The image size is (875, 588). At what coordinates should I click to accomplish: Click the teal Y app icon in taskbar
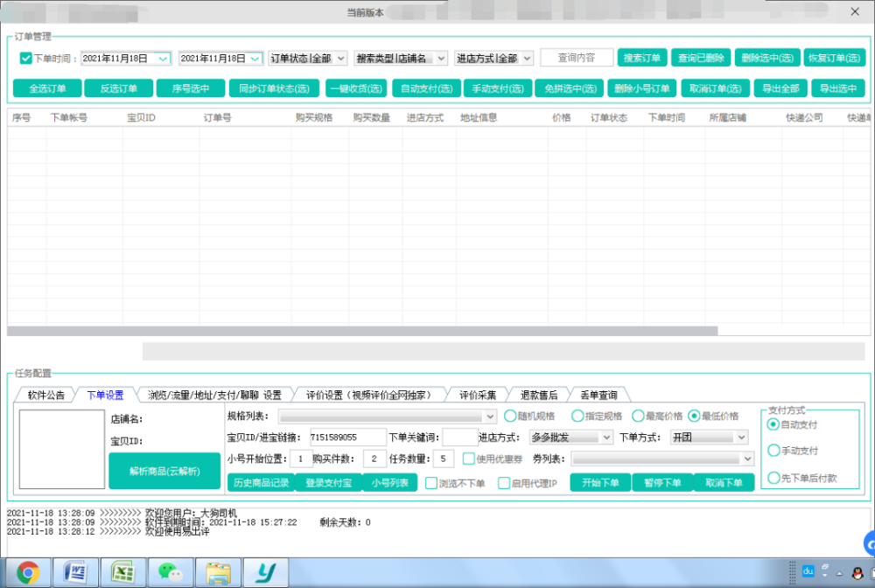coord(263,572)
